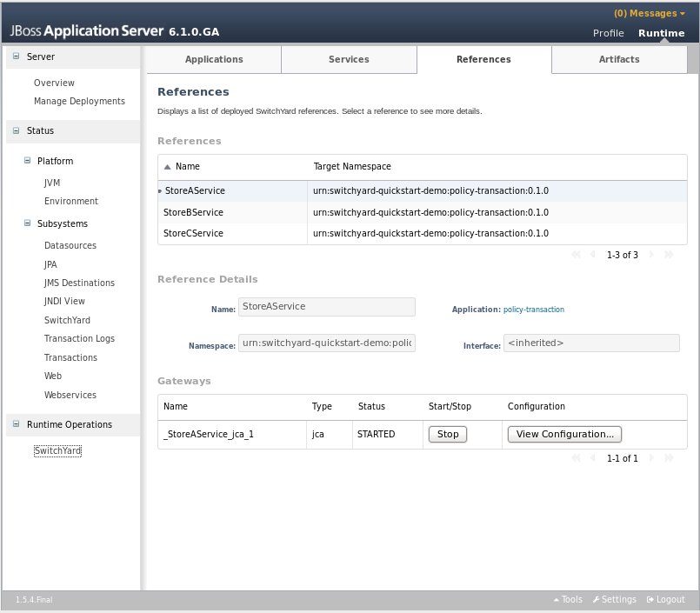
Task: Click the References table next page icon
Action: click(651, 255)
